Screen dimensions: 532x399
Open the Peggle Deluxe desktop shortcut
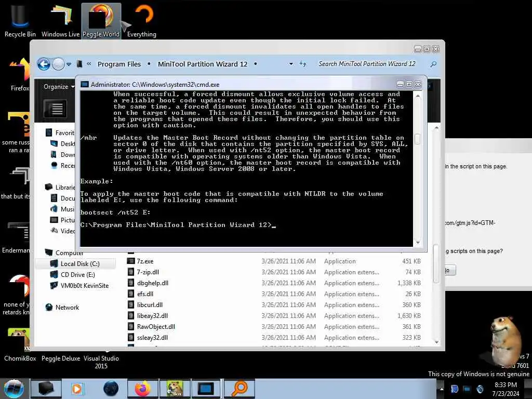[x=60, y=358]
